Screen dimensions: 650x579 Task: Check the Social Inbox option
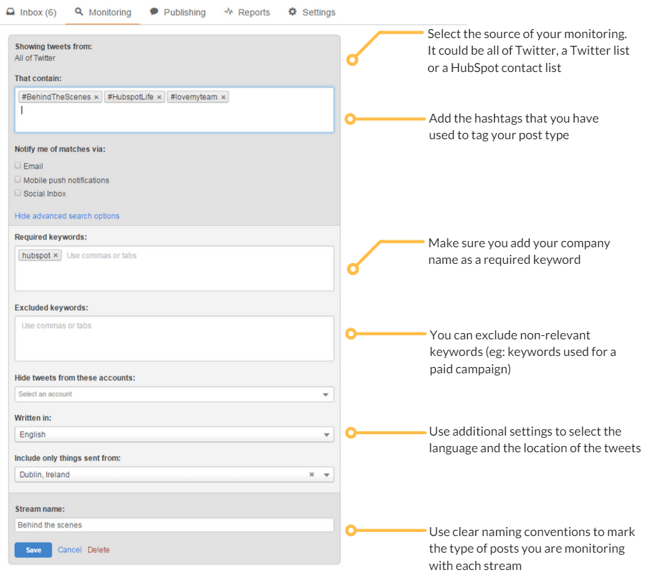pos(18,193)
